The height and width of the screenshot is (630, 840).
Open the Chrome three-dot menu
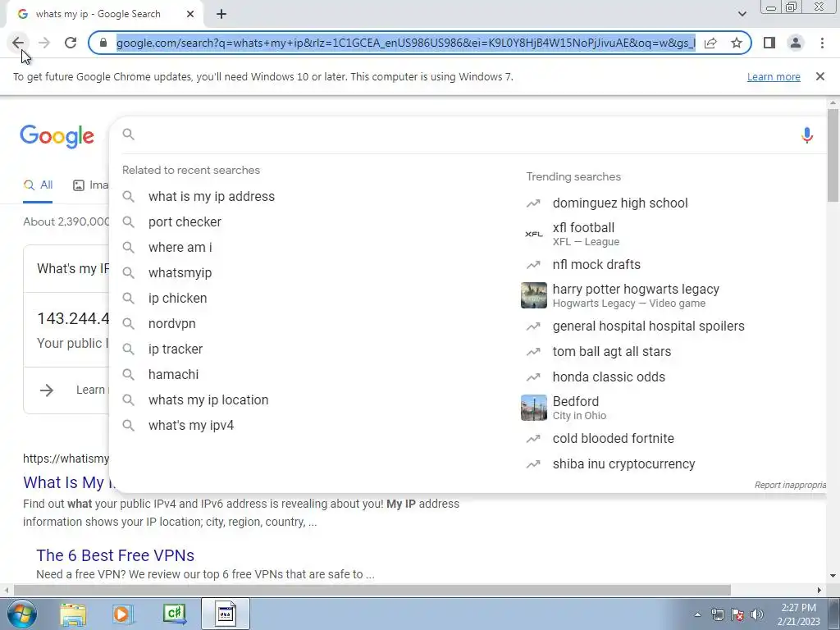pyautogui.click(x=822, y=43)
